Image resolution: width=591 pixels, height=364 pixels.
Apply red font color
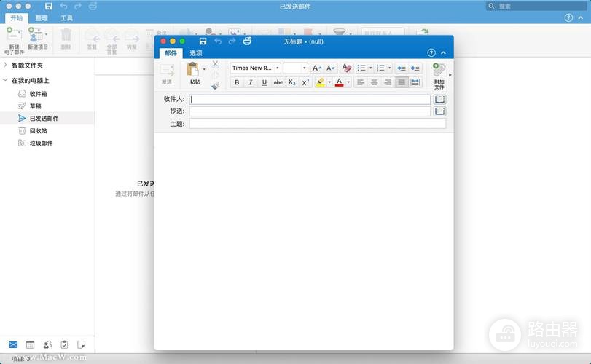pyautogui.click(x=339, y=82)
